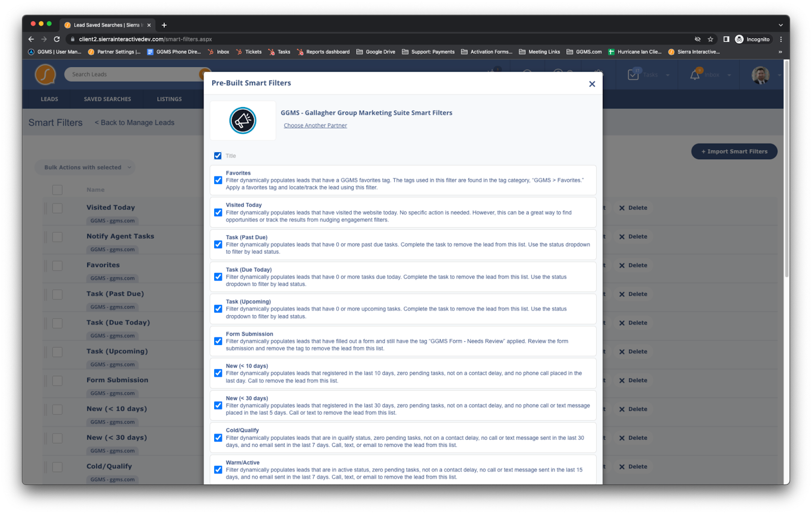The height and width of the screenshot is (514, 812).
Task: Uncheck the Favorites filter checkbox
Action: click(x=218, y=180)
